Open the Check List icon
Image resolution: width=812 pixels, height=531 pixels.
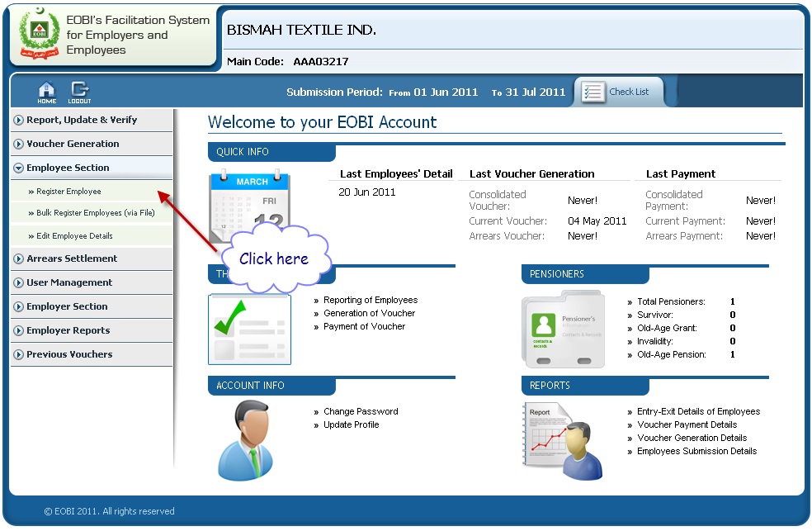[x=593, y=92]
